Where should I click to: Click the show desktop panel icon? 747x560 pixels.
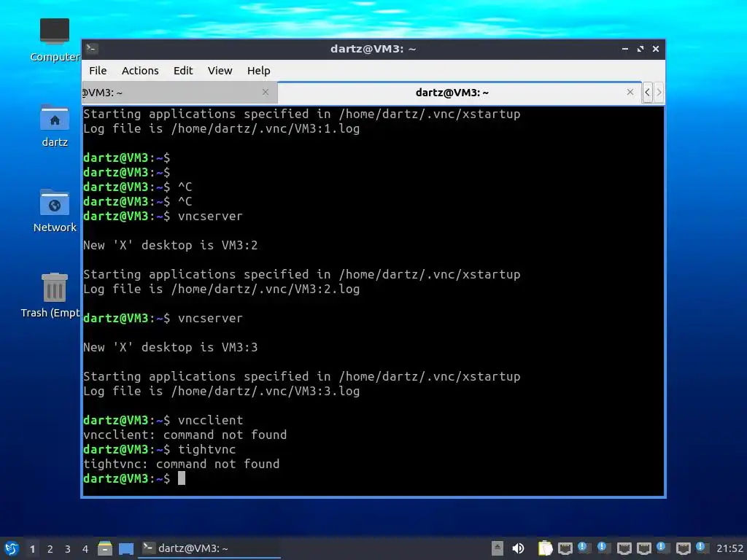126,548
